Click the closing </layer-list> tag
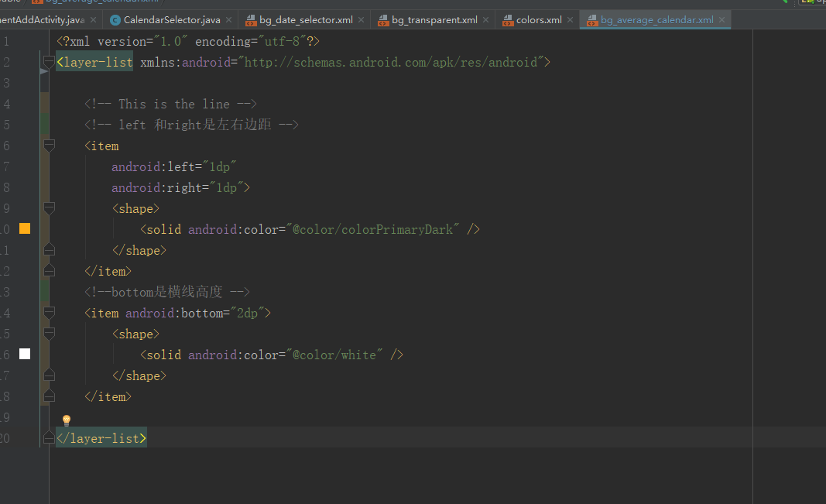 pyautogui.click(x=101, y=438)
